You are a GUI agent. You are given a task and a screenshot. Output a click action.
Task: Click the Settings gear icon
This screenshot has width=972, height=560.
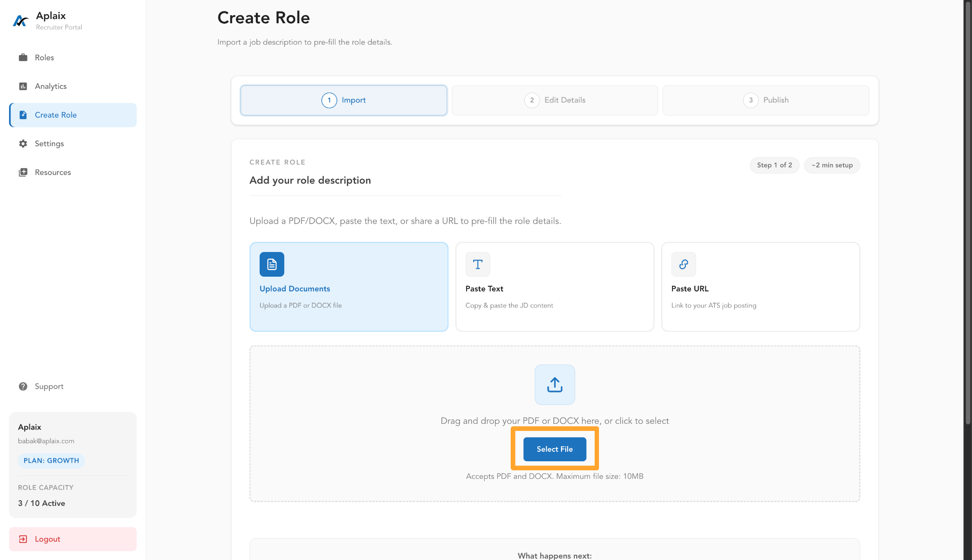point(23,144)
